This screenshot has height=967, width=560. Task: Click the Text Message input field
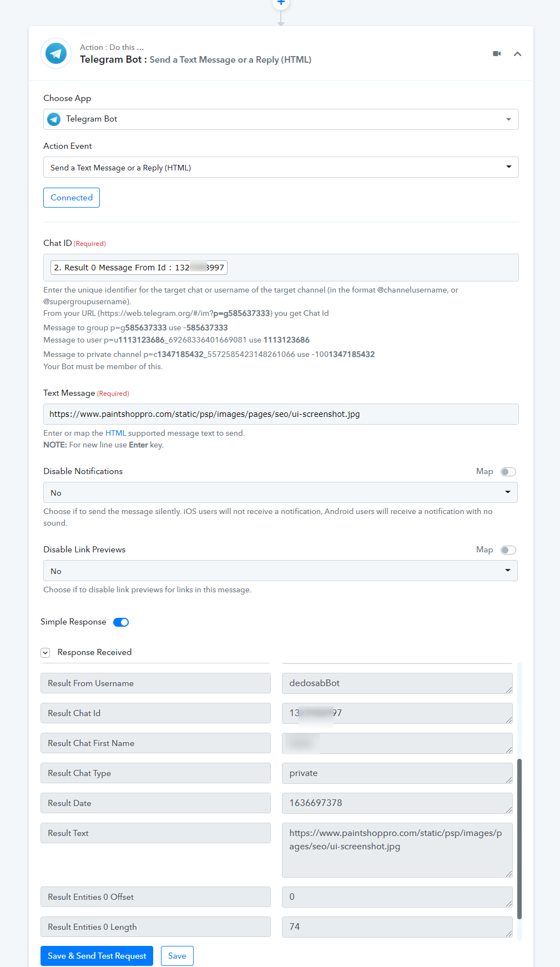281,414
